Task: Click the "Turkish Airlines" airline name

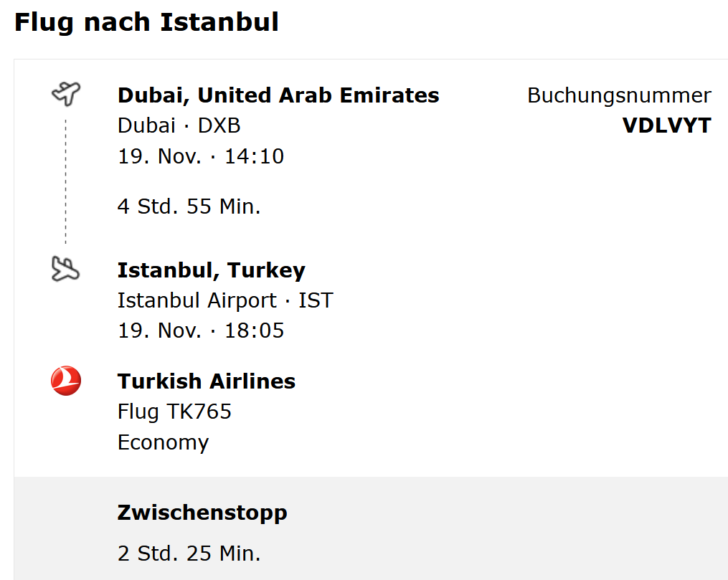Action: pos(206,381)
